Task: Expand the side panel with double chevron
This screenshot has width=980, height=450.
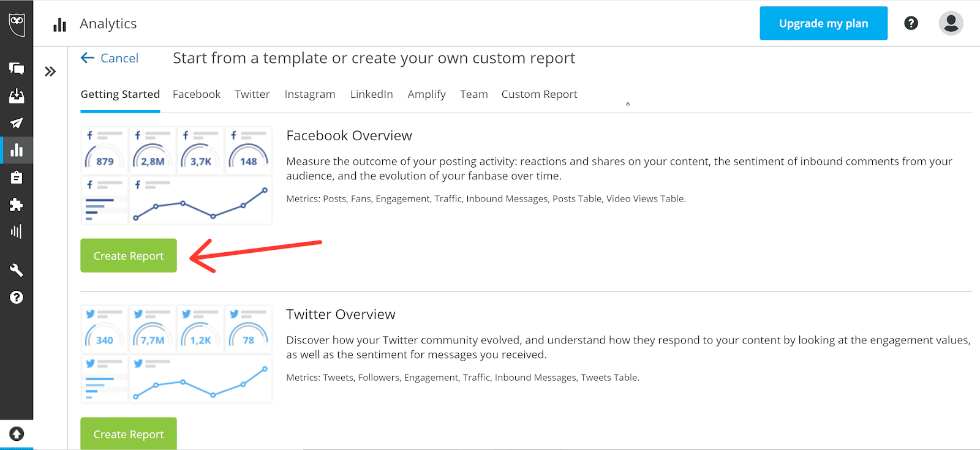Action: [x=50, y=72]
